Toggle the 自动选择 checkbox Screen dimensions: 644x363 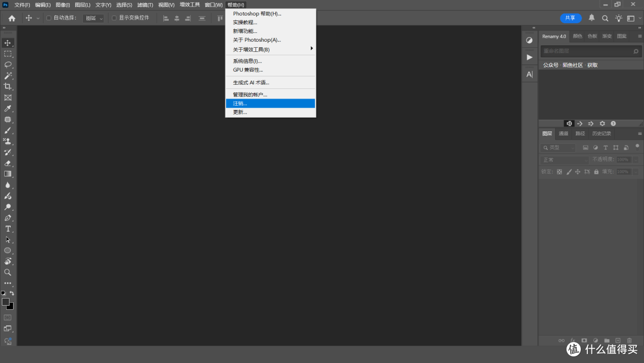(49, 18)
